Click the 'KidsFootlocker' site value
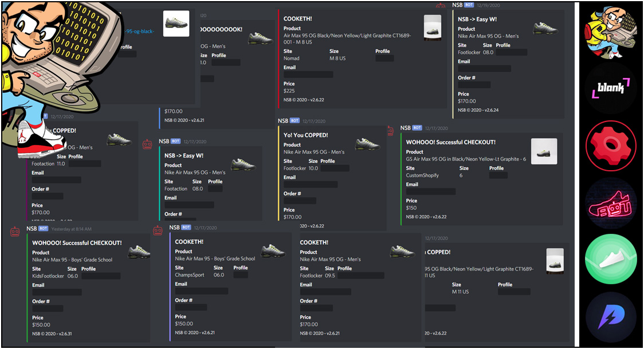 click(48, 276)
